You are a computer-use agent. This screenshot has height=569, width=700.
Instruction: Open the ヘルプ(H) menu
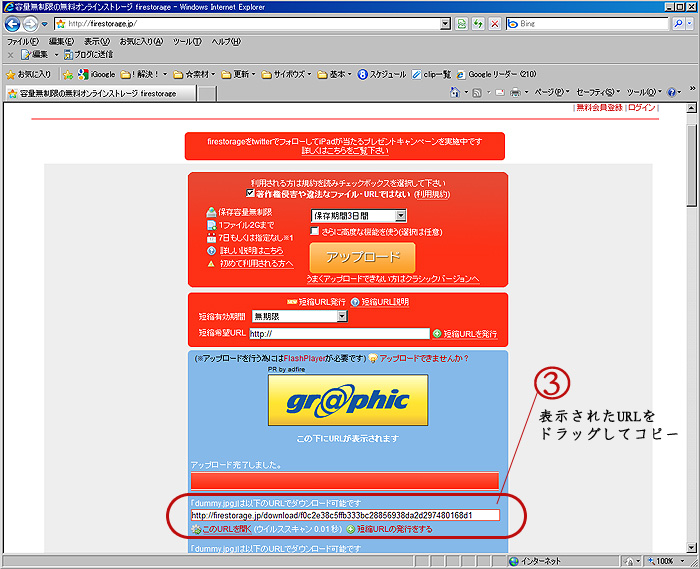(226, 42)
